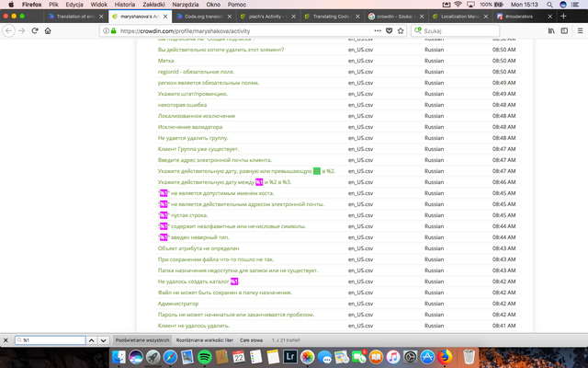Open page actions three-dots menu

(x=378, y=30)
